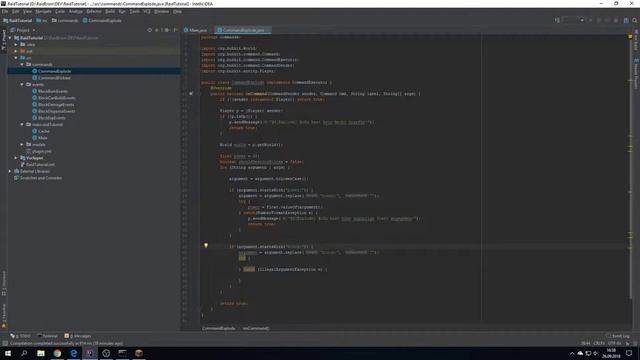This screenshot has height=360, width=640.
Task: Collapse the events package
Action: (x=22, y=84)
